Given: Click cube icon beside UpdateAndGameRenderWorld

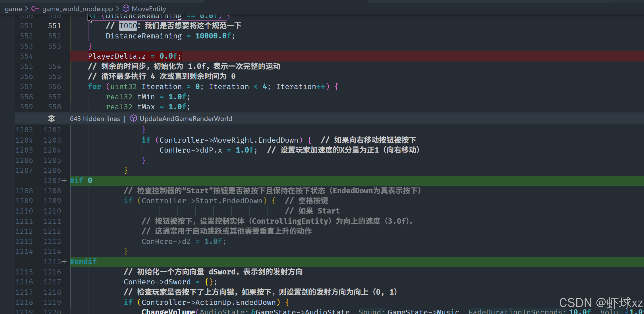Looking at the screenshot, I should click(134, 118).
